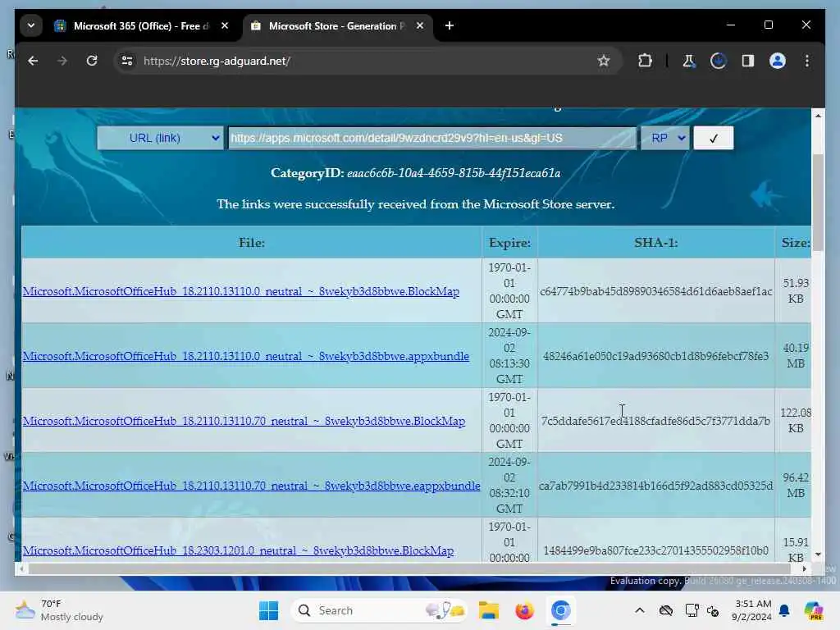Click the SHA-1: column header
Viewport: 840px width, 630px height.
tap(656, 243)
